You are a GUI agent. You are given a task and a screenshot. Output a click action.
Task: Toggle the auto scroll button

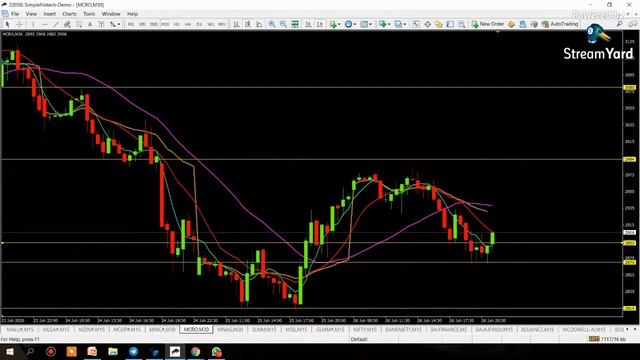[x=309, y=24]
